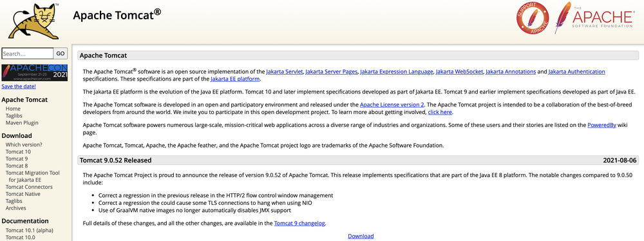Open Tomcat 10.0 documentation link
644x241 pixels.
(21, 237)
